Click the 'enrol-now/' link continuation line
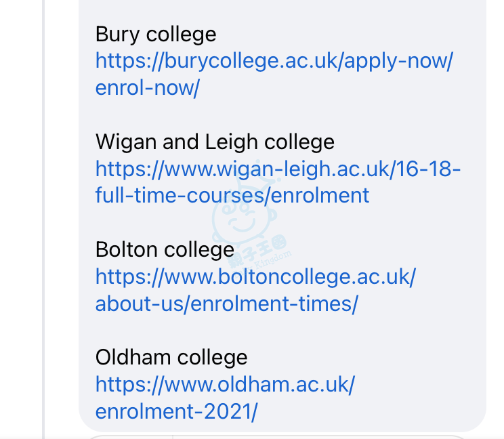504x439 pixels. tap(148, 88)
